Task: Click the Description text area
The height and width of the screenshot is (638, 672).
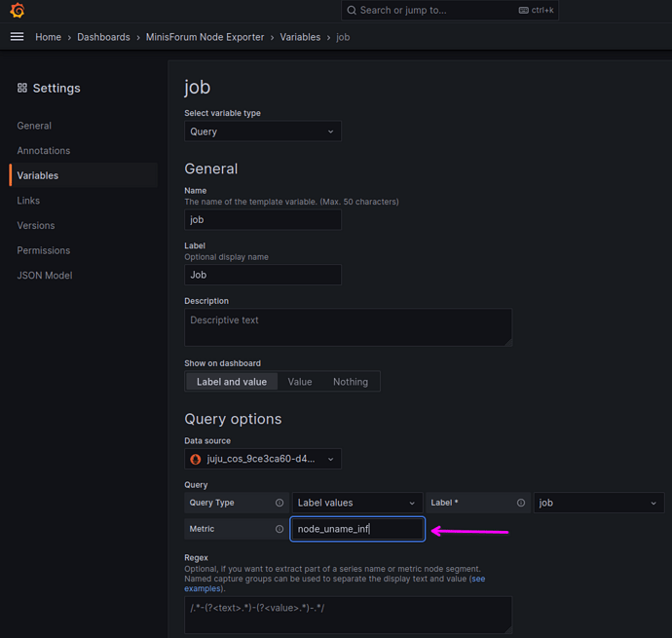Action: coord(348,327)
